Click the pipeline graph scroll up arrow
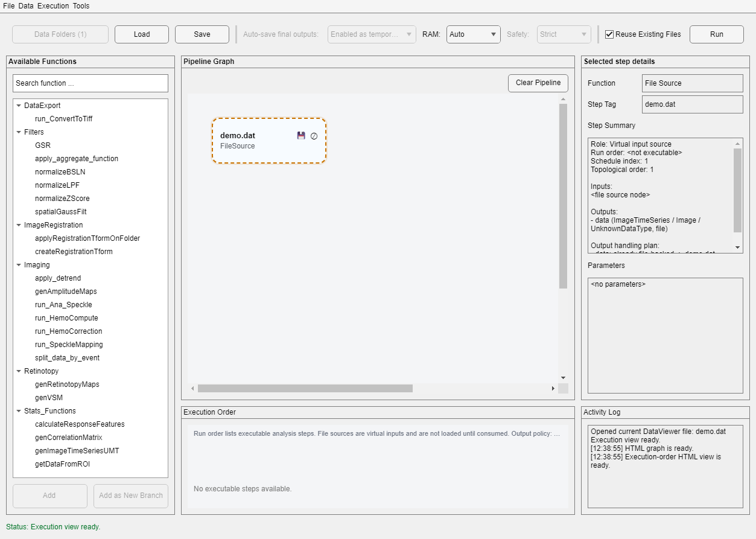 click(564, 99)
